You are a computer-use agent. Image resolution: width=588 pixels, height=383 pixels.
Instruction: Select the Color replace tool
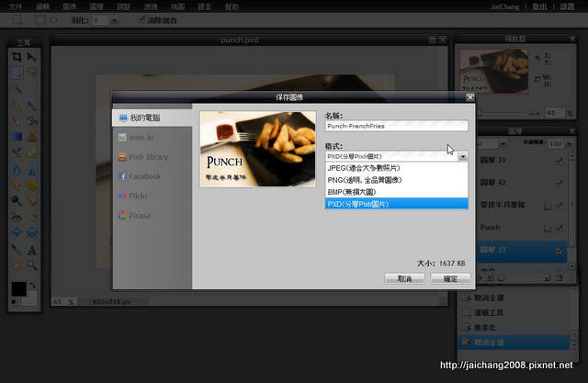[x=17, y=152]
